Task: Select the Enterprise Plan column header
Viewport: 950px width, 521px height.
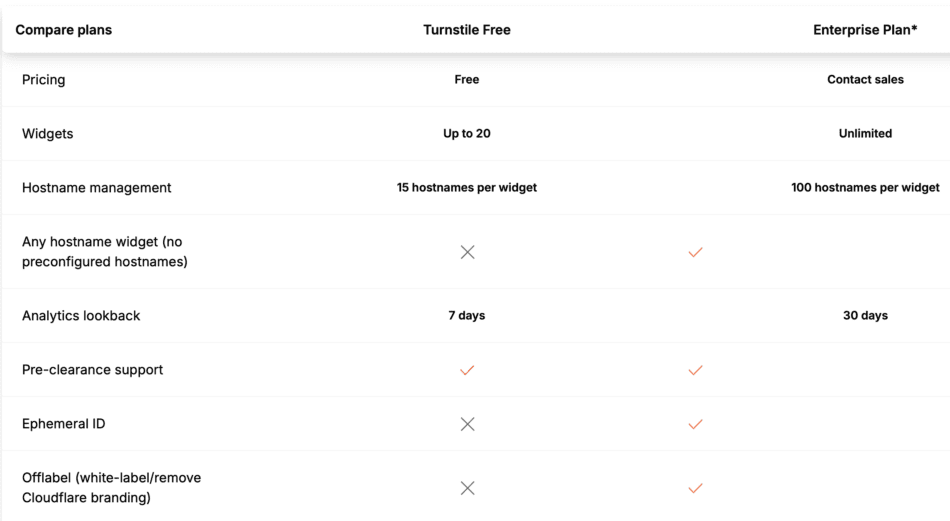Action: click(865, 30)
